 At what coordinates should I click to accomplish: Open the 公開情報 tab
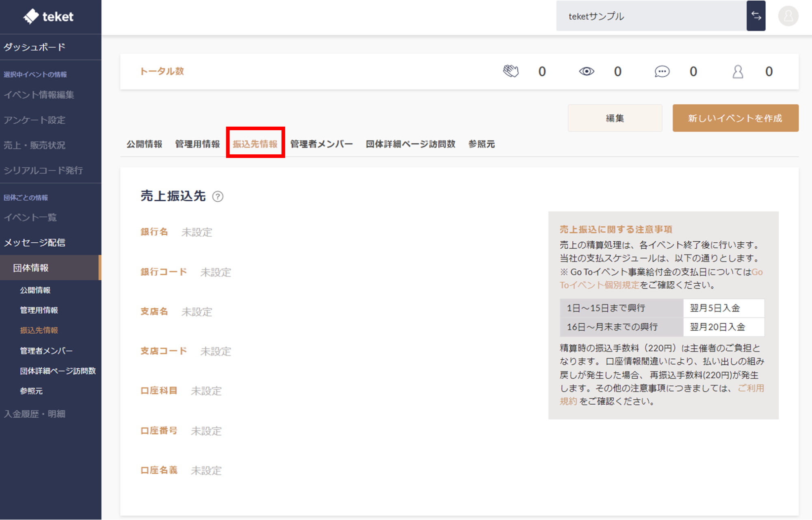coord(144,144)
